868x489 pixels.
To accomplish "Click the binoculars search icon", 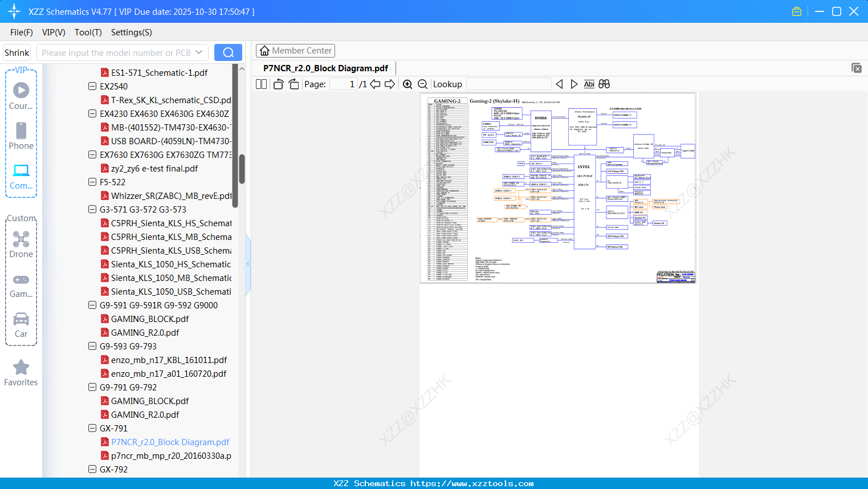I will 604,84.
